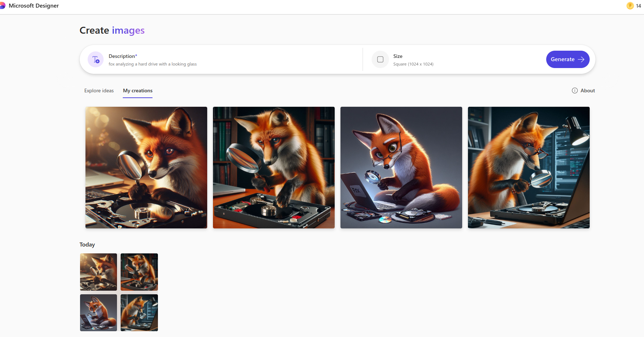The image size is (644, 337).
Task: Open the bookshelf fox thumbnail under Today
Action: tap(139, 272)
